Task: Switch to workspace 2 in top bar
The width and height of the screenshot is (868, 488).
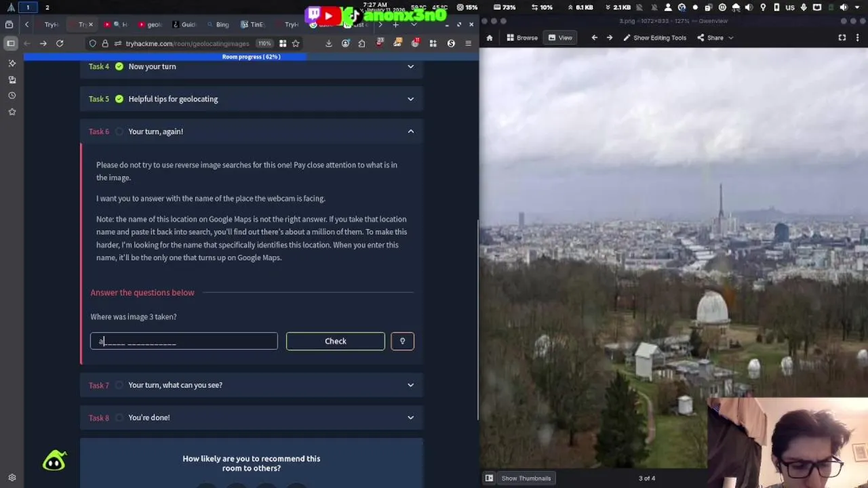Action: [x=47, y=7]
